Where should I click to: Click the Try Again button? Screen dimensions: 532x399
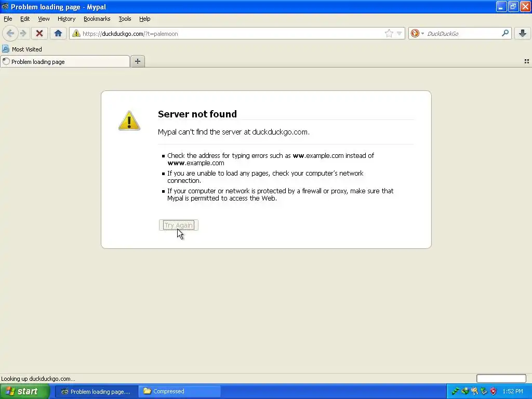(179, 225)
